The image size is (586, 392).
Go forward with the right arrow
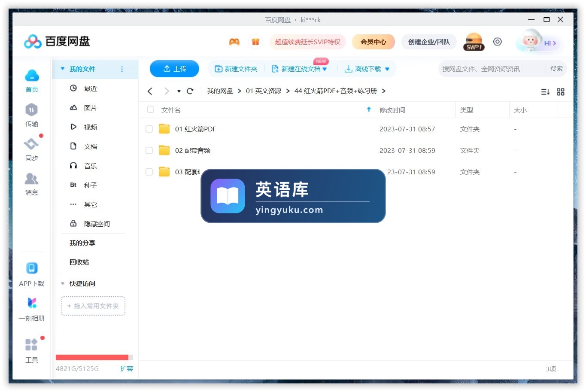point(167,91)
